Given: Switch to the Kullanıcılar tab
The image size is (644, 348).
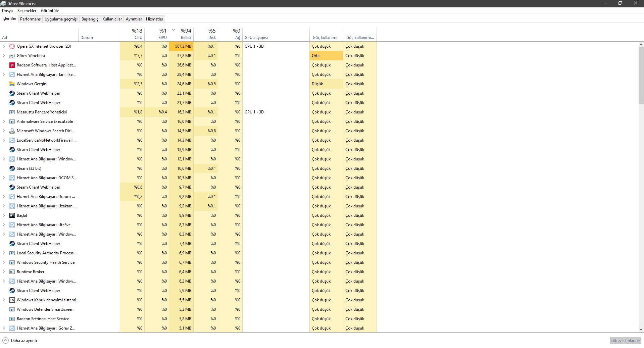Looking at the screenshot, I should point(112,19).
